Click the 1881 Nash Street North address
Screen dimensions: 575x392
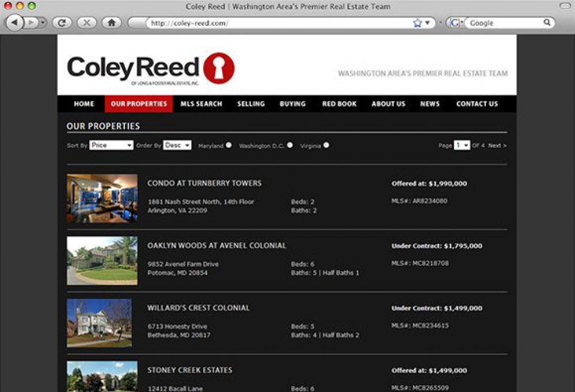pyautogui.click(x=201, y=201)
